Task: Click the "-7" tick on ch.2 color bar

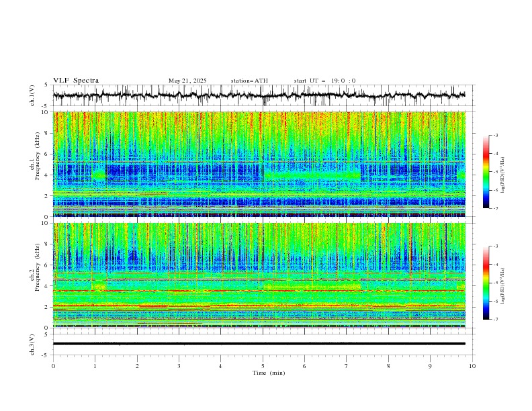Action: point(496,320)
